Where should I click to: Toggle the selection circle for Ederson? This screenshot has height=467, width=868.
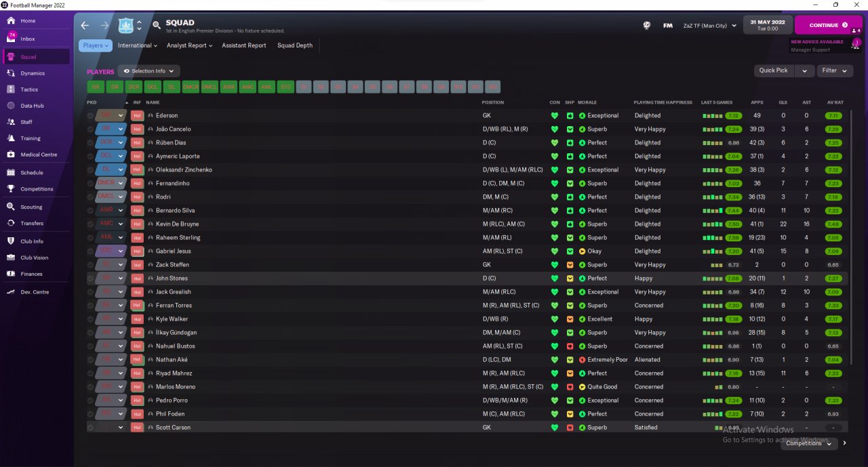point(90,116)
